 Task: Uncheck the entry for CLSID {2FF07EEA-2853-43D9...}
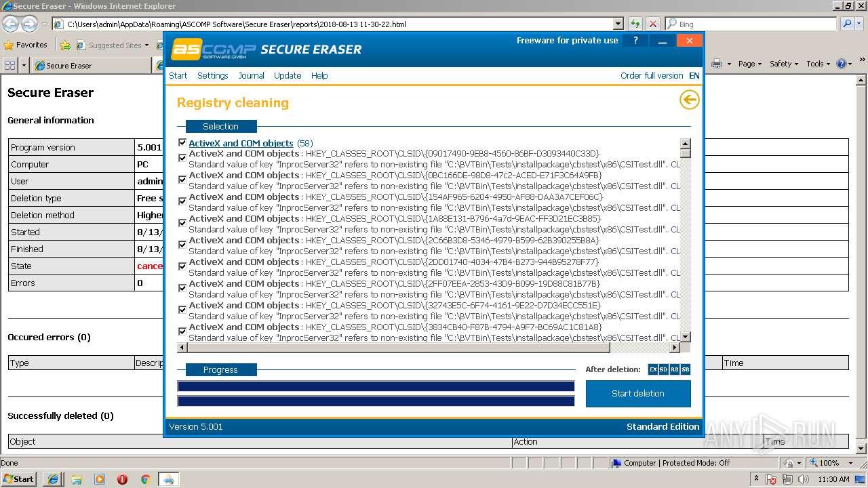[182, 288]
